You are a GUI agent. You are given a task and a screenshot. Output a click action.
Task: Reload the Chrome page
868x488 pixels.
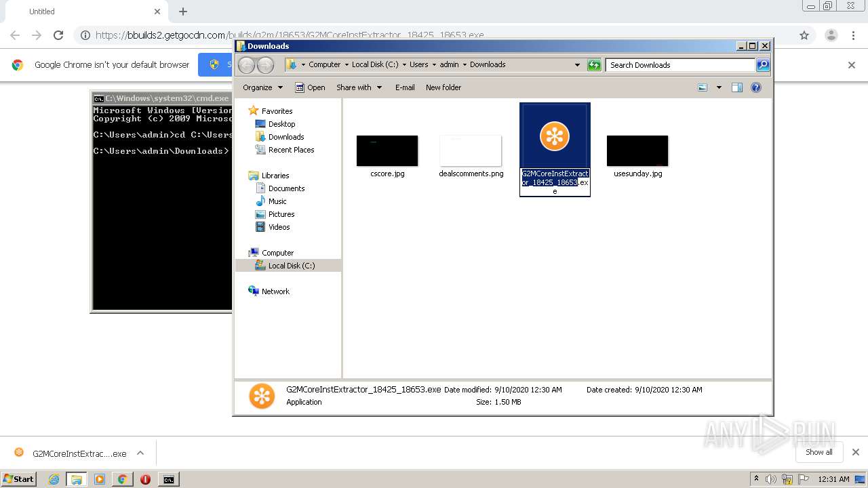pyautogui.click(x=58, y=35)
